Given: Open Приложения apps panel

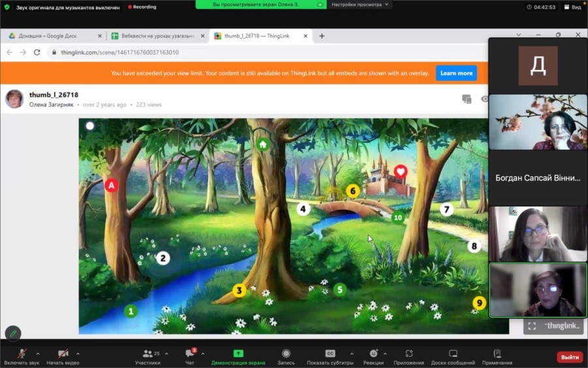Looking at the screenshot, I should (x=409, y=357).
